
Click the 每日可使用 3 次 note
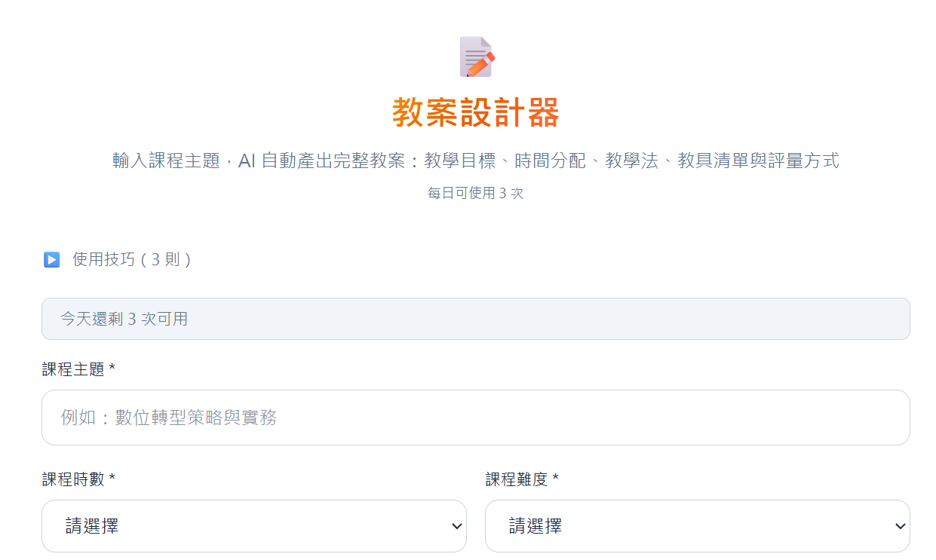tap(475, 193)
